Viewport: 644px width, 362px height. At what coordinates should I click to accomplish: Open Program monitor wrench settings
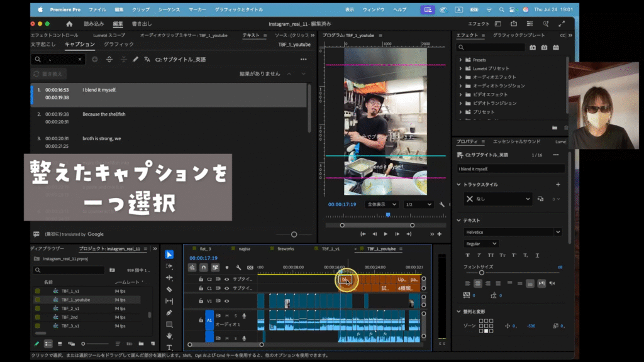click(442, 204)
